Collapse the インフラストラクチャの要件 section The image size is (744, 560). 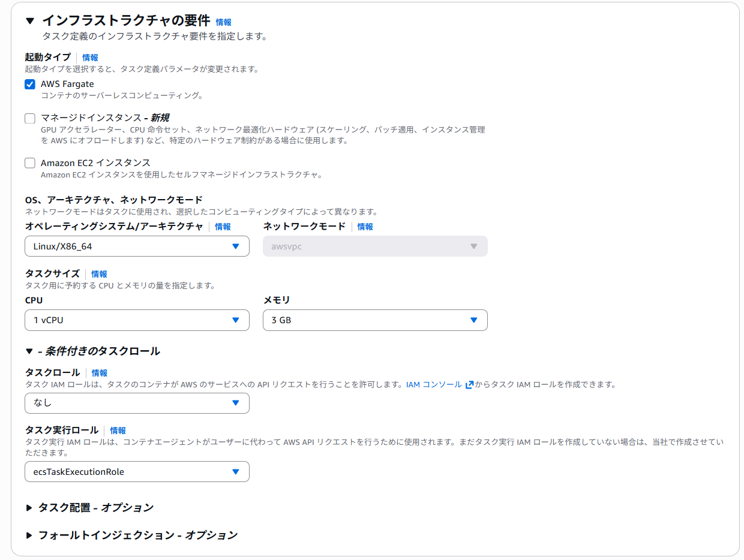[x=30, y=19]
